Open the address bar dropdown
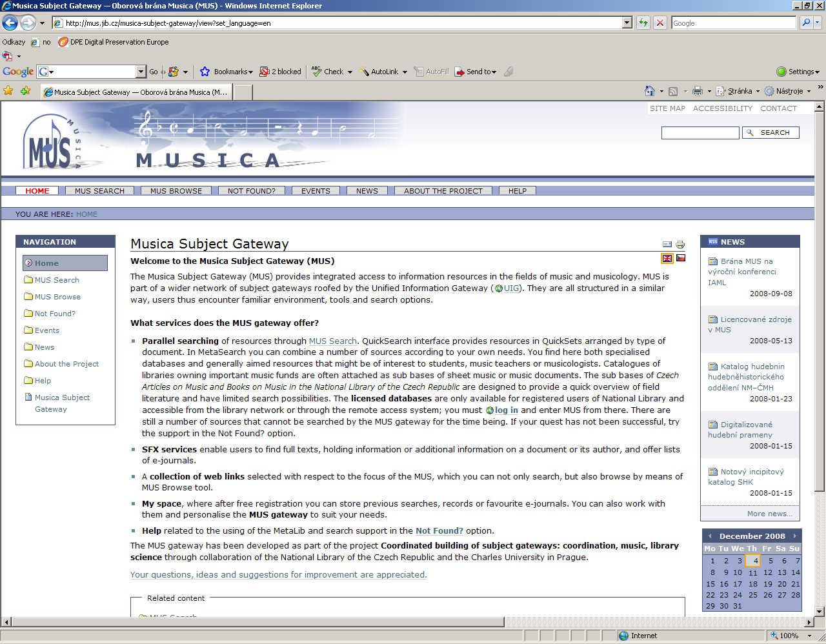 click(627, 23)
